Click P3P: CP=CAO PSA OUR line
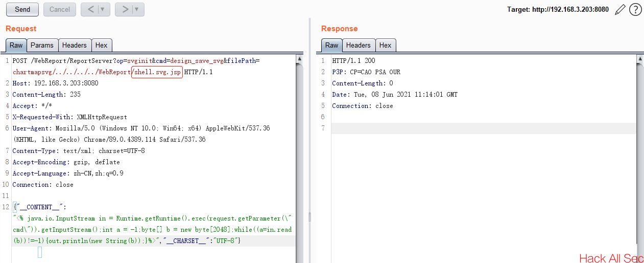Screen dimensions: 644x263 pos(366,72)
